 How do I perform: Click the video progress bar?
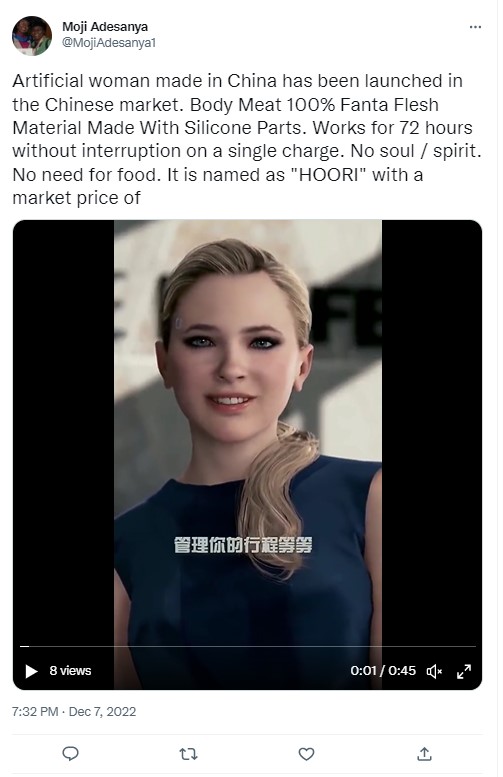pyautogui.click(x=247, y=646)
